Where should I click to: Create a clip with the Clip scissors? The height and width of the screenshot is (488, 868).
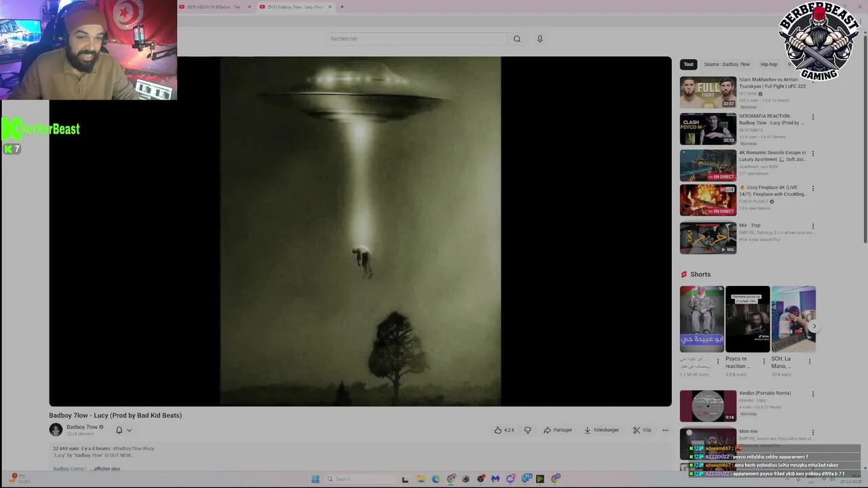642,430
